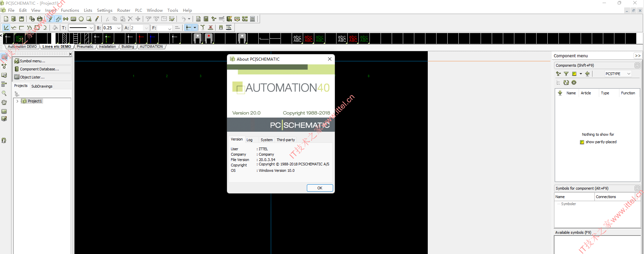644x254 pixels.
Task: Open the A value dropdown
Action: [146, 28]
